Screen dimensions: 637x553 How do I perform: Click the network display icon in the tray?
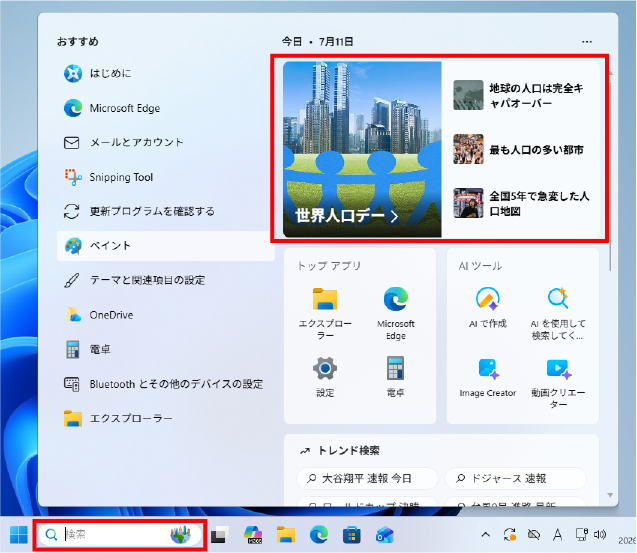pos(581,535)
